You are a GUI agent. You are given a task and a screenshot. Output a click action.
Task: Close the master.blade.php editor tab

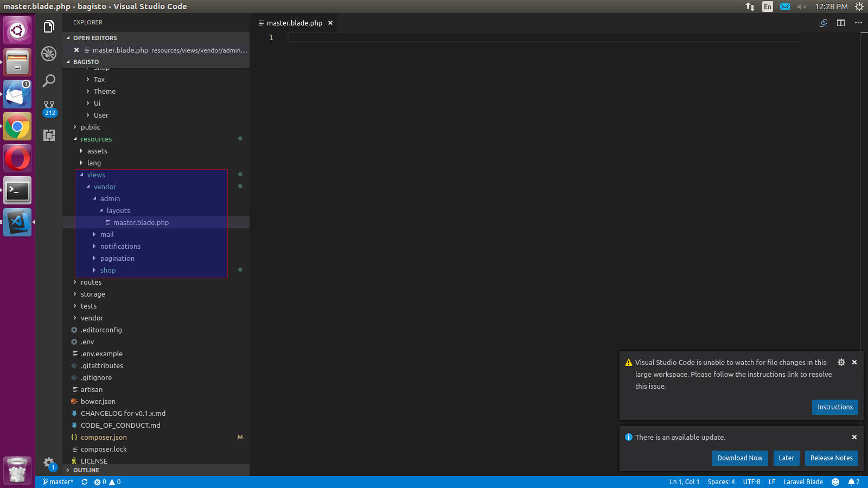pos(330,23)
